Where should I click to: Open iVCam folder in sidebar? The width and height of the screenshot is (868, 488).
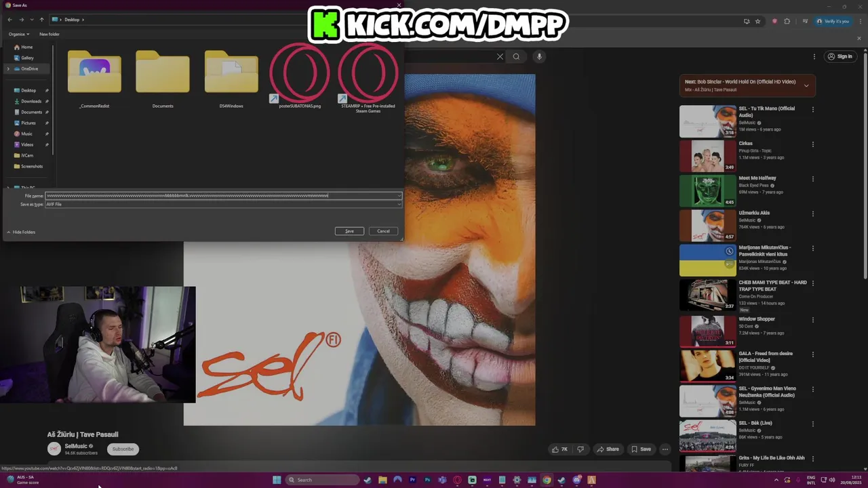click(24, 155)
